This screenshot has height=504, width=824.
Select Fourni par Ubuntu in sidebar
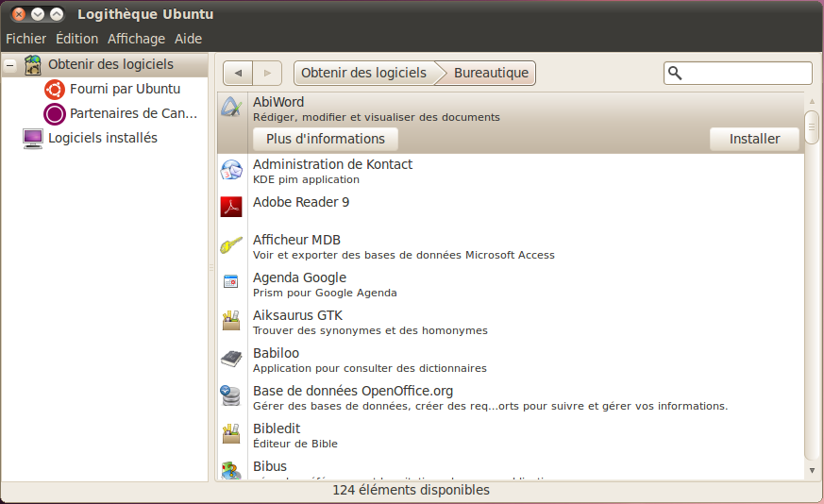click(126, 90)
